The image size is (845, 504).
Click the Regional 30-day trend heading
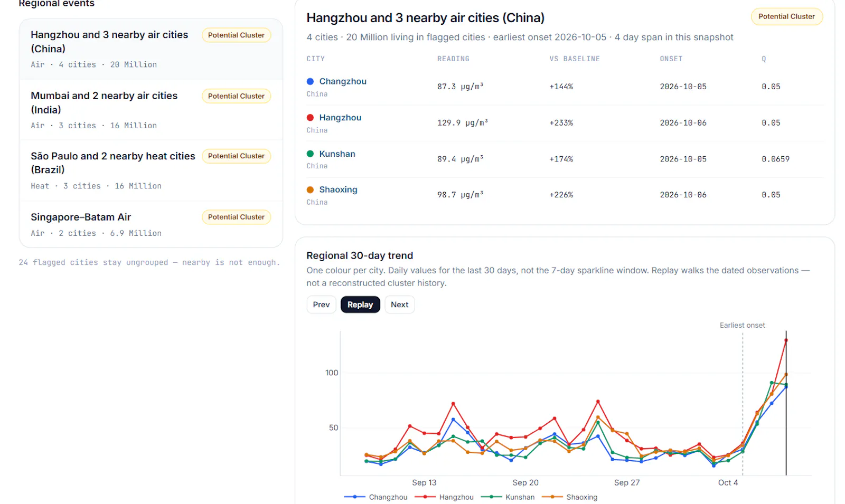(x=360, y=255)
